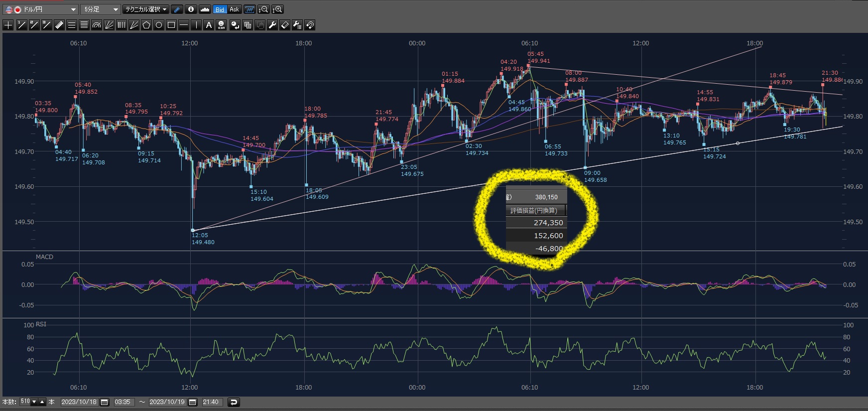Switch price display to Ask
This screenshot has height=411, width=868.
pyautogui.click(x=234, y=9)
